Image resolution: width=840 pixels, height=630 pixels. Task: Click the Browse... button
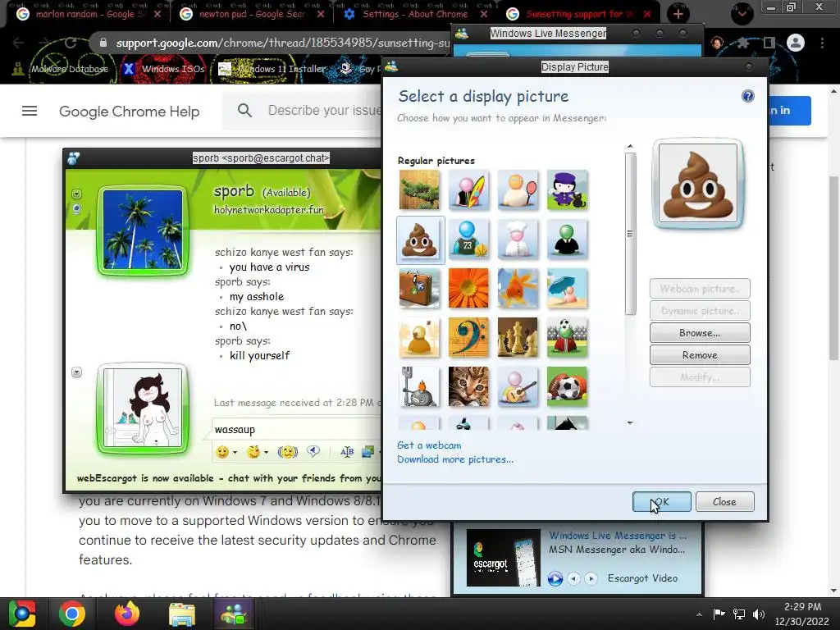tap(700, 333)
